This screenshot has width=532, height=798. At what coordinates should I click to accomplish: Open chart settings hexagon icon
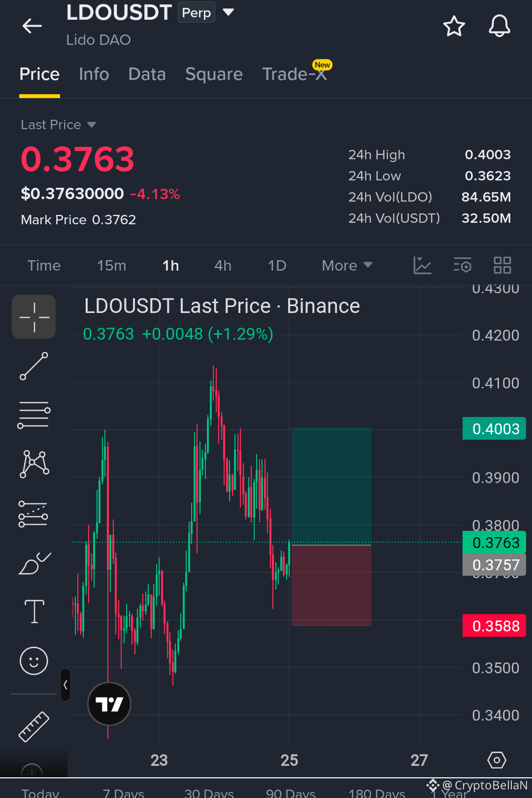click(x=497, y=760)
